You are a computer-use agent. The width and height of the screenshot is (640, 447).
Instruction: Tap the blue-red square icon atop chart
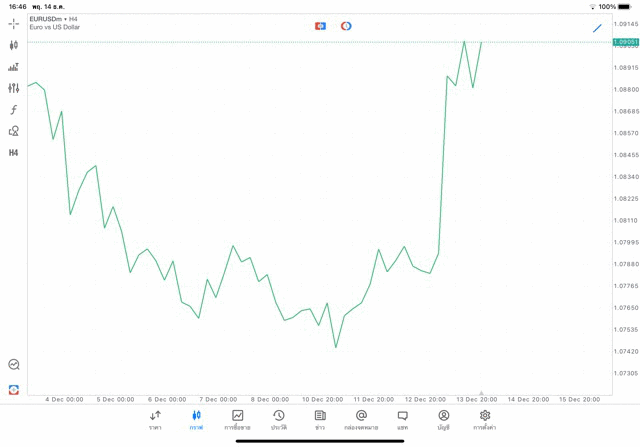pyautogui.click(x=320, y=26)
